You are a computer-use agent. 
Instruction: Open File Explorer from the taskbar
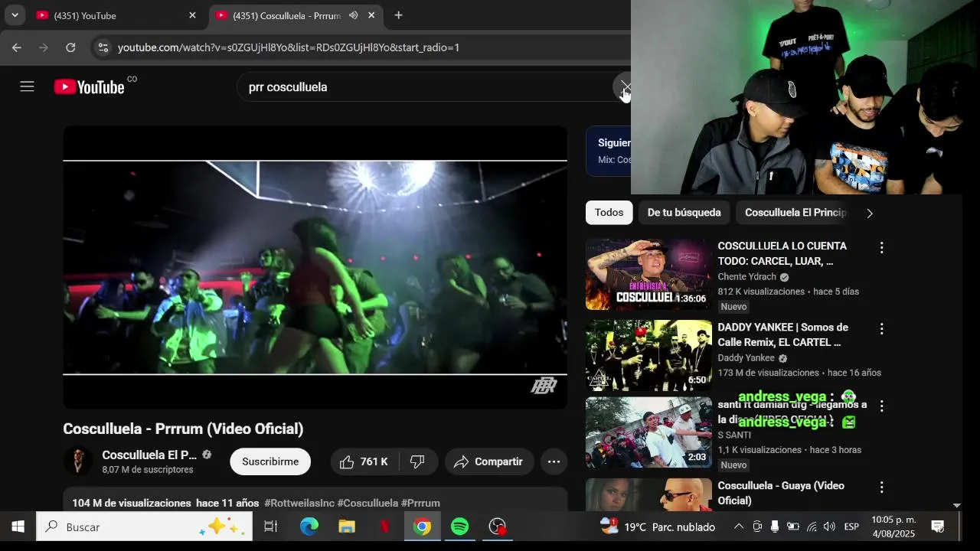click(x=347, y=527)
